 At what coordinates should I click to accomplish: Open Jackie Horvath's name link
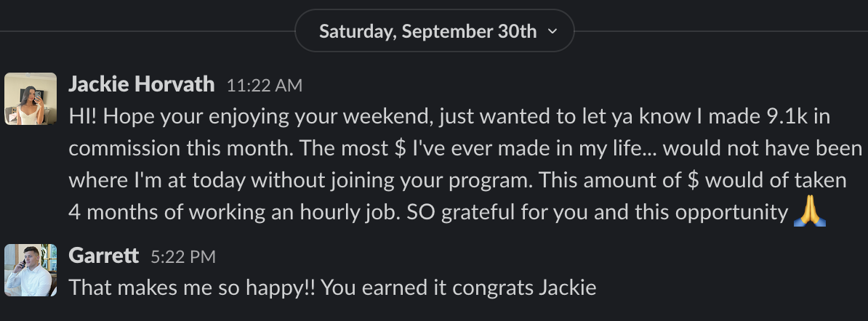pyautogui.click(x=141, y=85)
